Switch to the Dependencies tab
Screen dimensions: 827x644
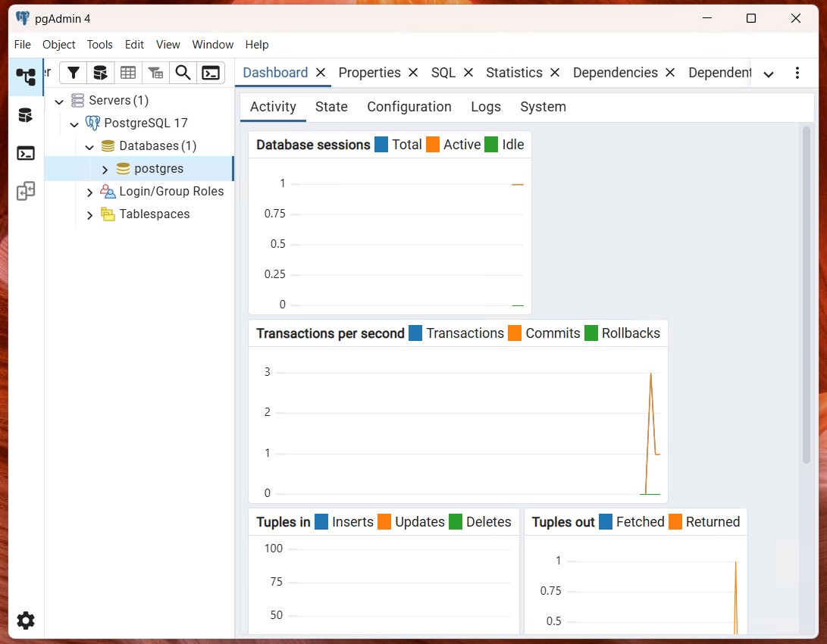click(615, 73)
